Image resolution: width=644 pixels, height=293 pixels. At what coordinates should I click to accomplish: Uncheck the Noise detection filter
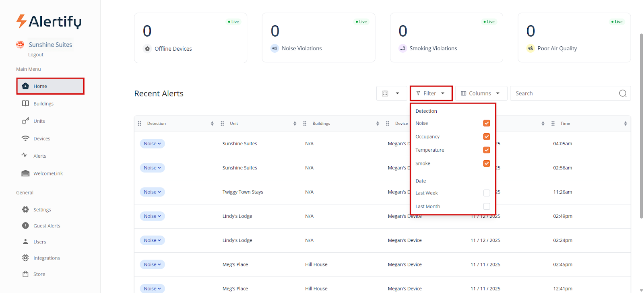(486, 123)
